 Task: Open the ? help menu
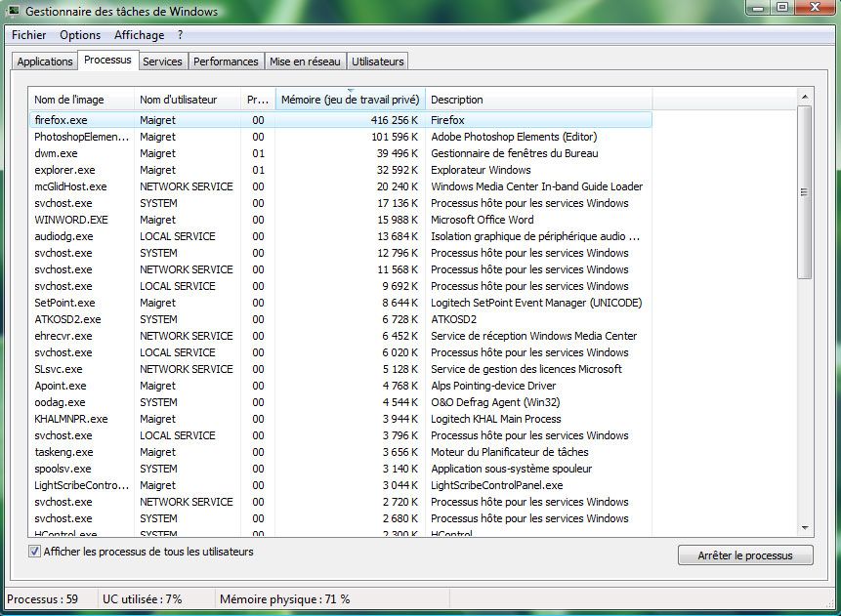tap(180, 35)
